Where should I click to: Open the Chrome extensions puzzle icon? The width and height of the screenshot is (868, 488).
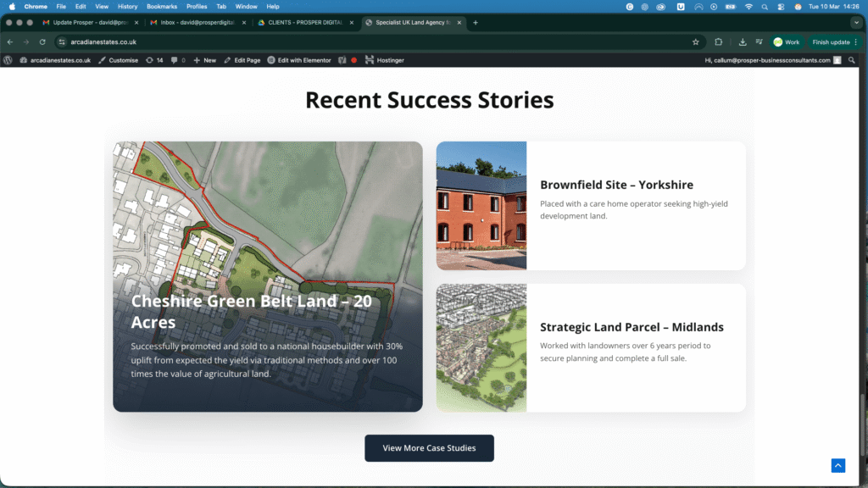719,42
